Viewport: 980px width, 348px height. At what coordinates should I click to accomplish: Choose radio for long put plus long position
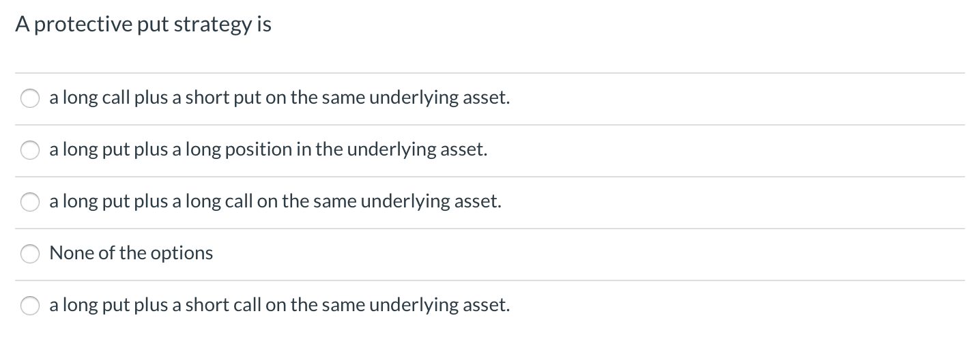(x=31, y=151)
